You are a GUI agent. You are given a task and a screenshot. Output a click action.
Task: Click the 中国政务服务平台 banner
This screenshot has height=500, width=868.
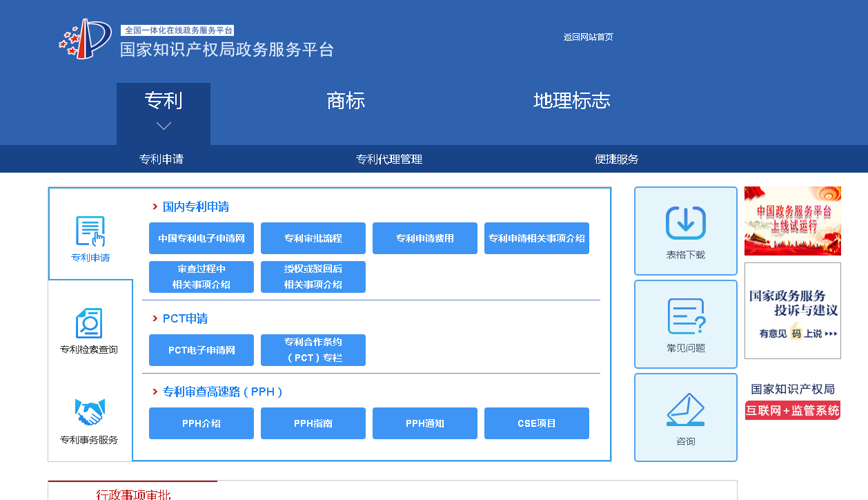point(792,220)
